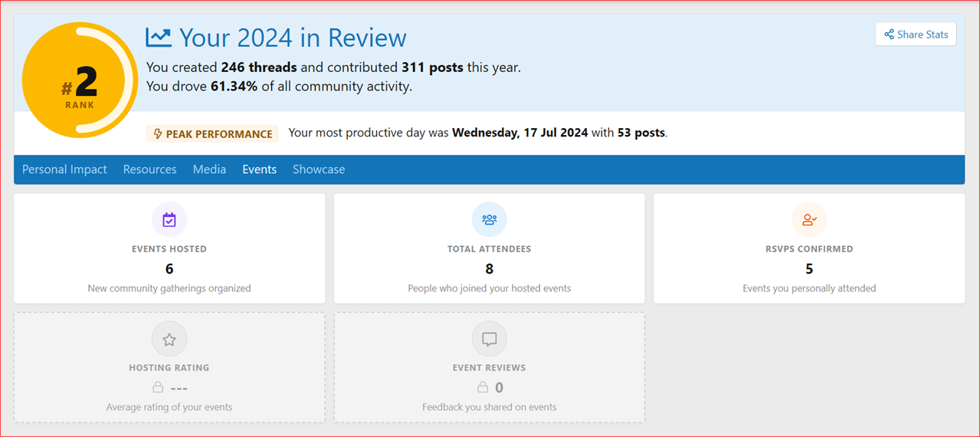
Task: Click the '53 posts' text
Action: click(x=641, y=133)
